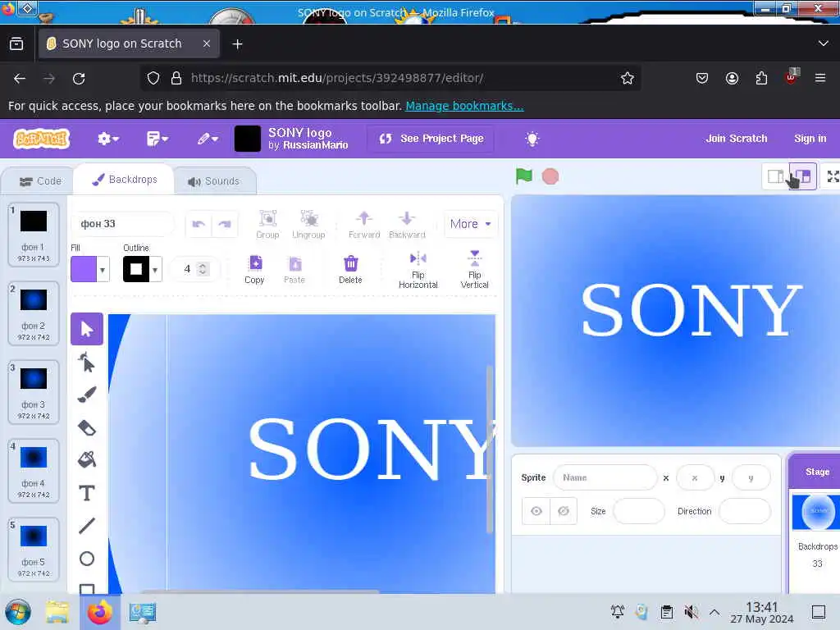Select the Line tool
The height and width of the screenshot is (630, 840).
[87, 526]
